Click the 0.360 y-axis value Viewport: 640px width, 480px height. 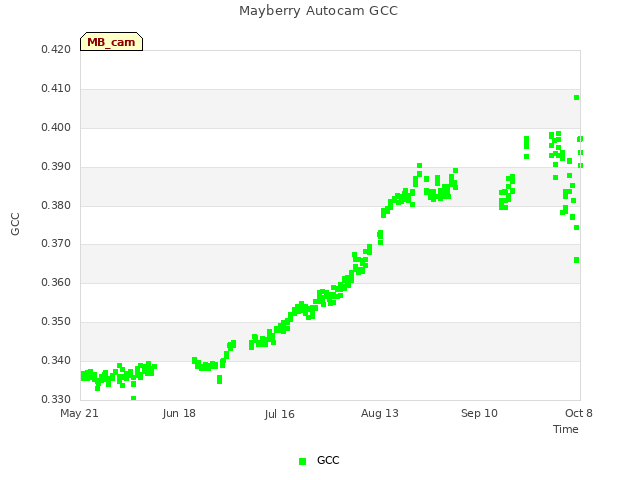[x=56, y=282]
